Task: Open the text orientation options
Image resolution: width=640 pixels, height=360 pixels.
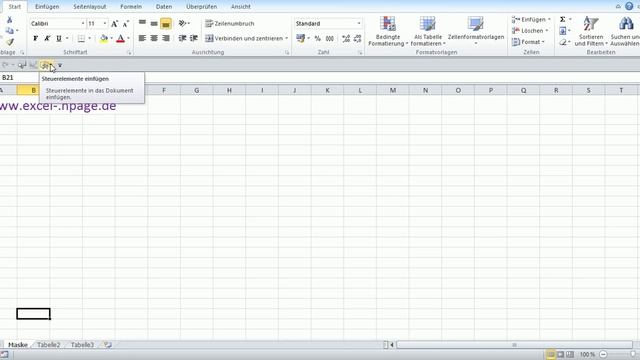Action: click(184, 24)
